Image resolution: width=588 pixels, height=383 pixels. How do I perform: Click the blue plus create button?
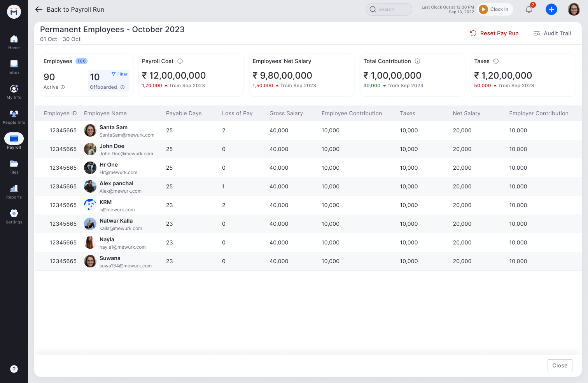(551, 9)
